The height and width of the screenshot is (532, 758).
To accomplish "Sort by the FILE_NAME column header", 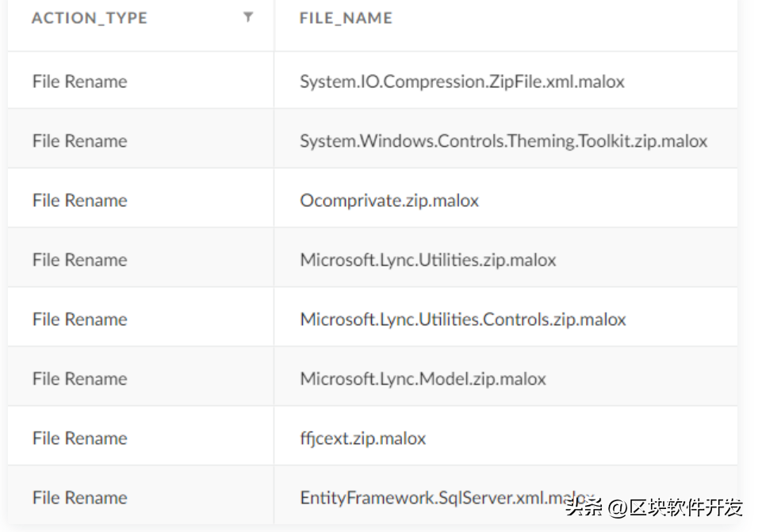I will [346, 18].
